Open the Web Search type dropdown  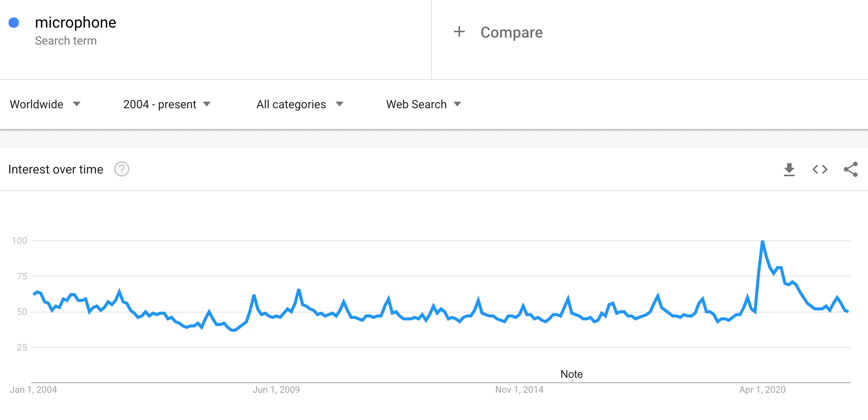(424, 104)
